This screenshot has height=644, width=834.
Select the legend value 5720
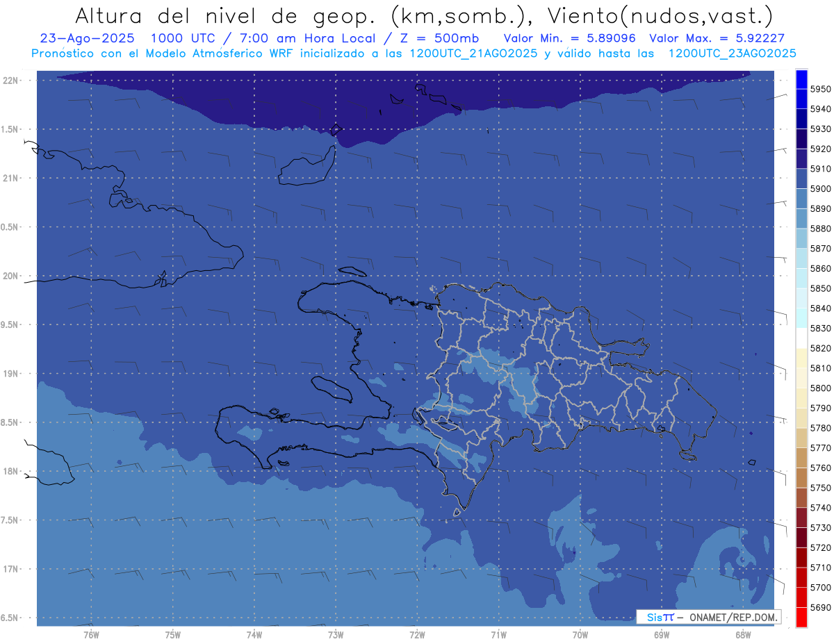click(x=820, y=547)
